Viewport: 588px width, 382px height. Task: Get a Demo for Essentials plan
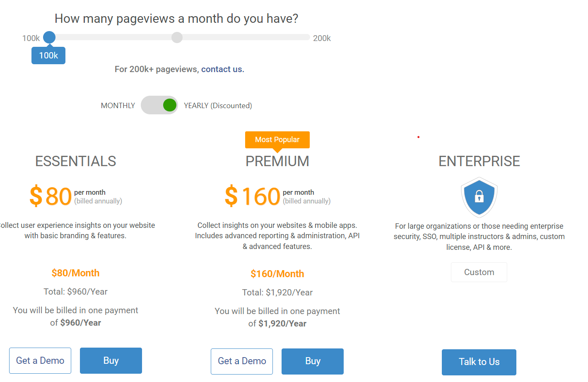tap(40, 360)
